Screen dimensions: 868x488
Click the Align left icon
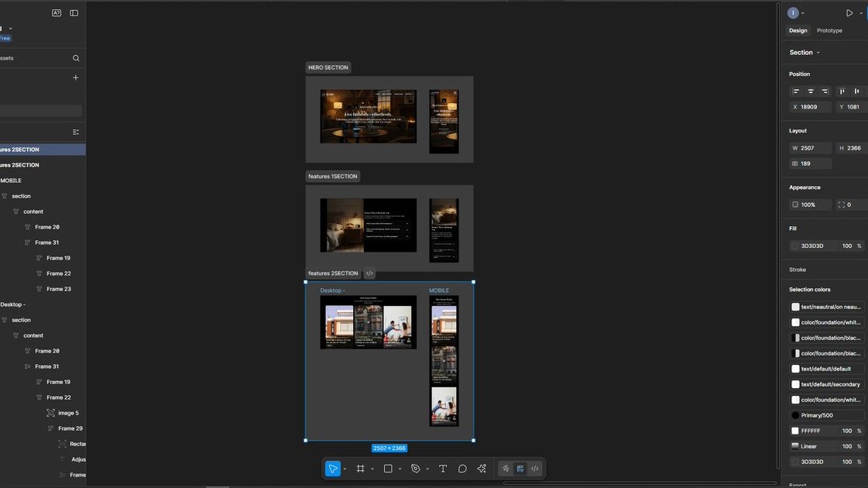tap(796, 91)
